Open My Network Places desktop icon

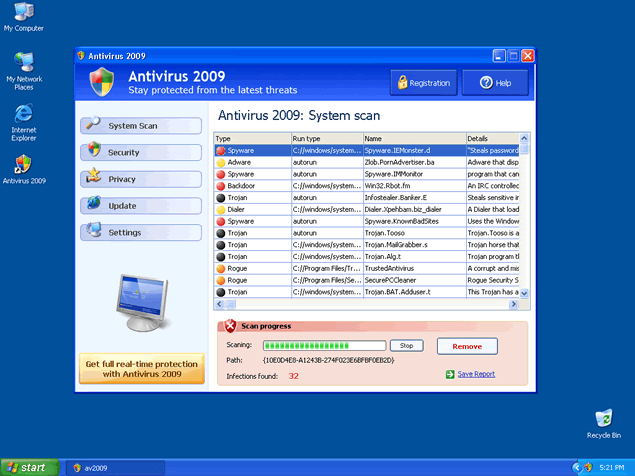(x=23, y=65)
